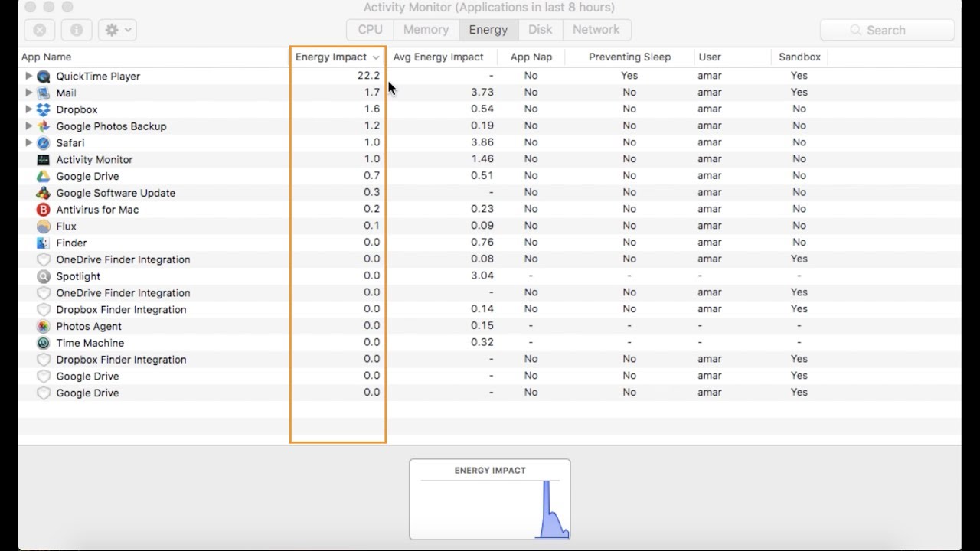
Task: Click QuickTime Player's 22.2 energy impact value
Action: pyautogui.click(x=368, y=76)
